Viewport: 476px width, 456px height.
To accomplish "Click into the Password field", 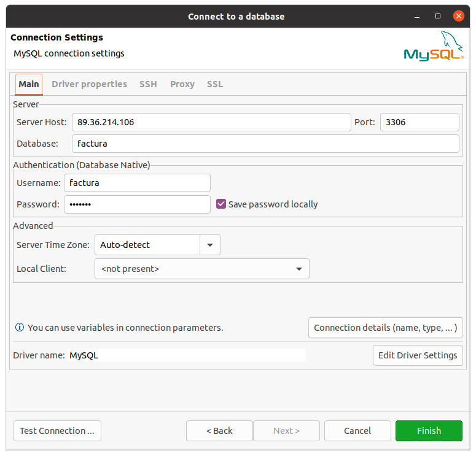I will pyautogui.click(x=137, y=204).
